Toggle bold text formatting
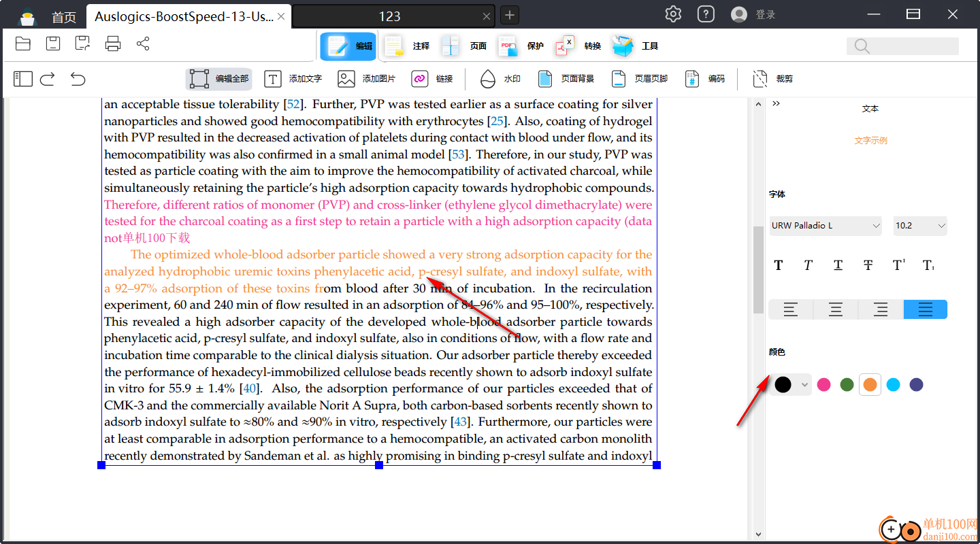The width and height of the screenshot is (980, 544). tap(779, 265)
